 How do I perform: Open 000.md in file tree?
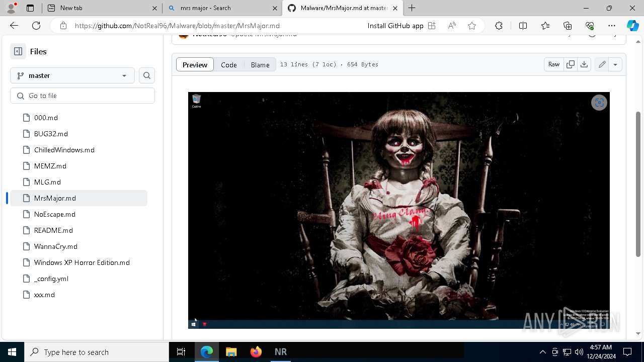(x=79, y=118)
